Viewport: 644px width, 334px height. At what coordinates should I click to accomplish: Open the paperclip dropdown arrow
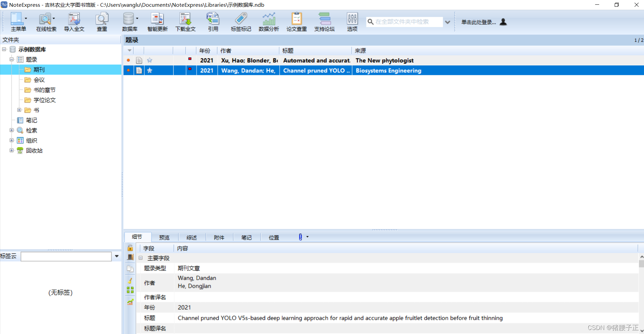pyautogui.click(x=308, y=237)
